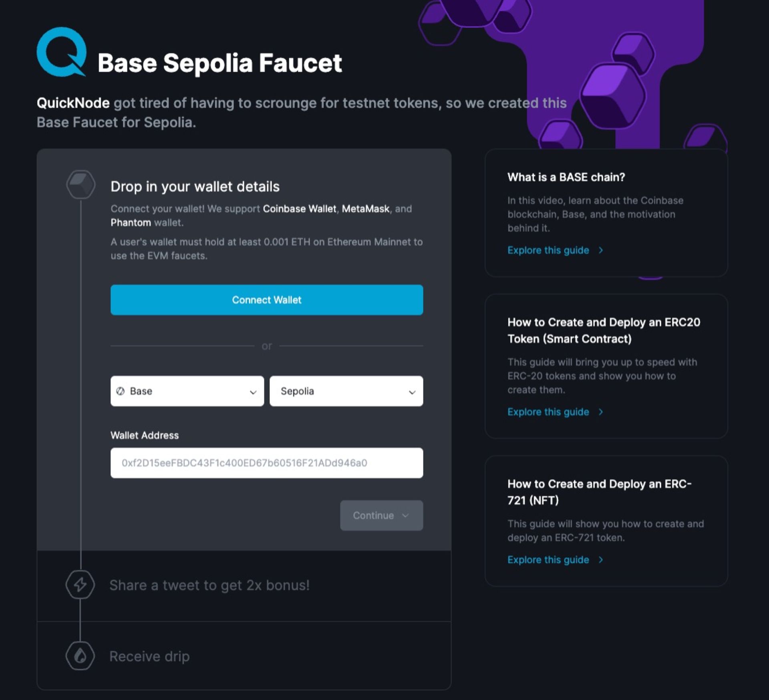Select the Receive drip step
This screenshot has width=769, height=700.
click(x=149, y=656)
